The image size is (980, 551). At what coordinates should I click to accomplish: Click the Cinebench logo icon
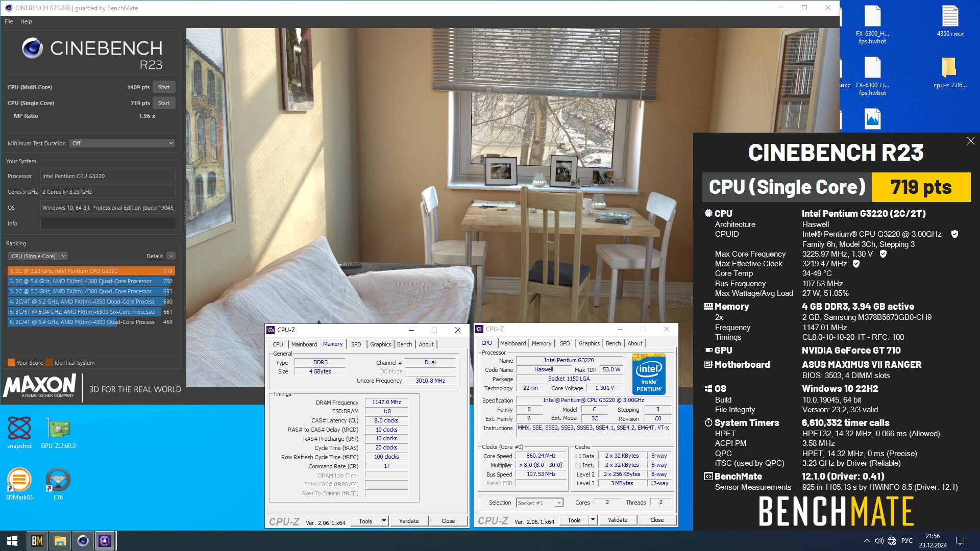(32, 48)
